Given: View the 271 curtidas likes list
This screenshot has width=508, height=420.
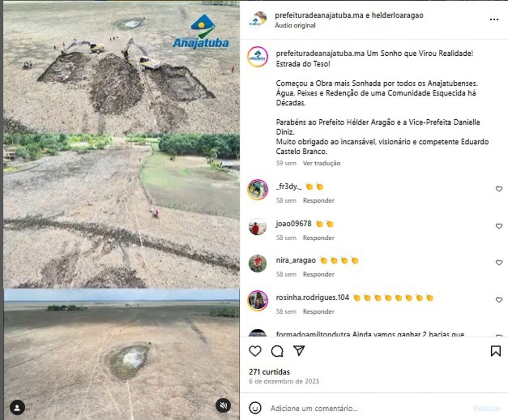Looking at the screenshot, I should (269, 372).
